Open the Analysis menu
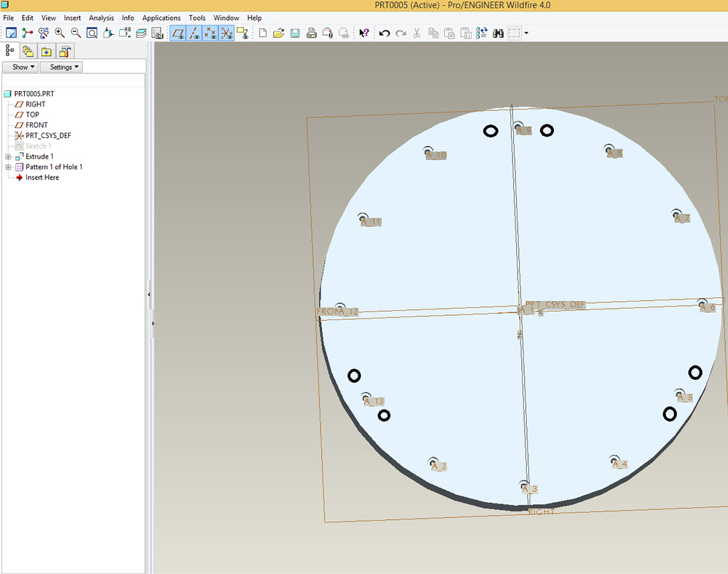 coord(101,18)
